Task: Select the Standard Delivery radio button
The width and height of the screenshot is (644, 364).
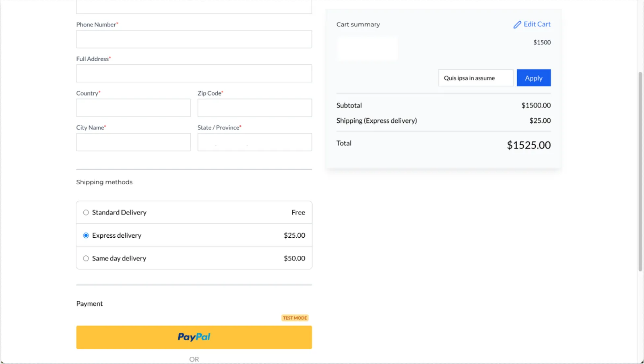Action: click(86, 212)
